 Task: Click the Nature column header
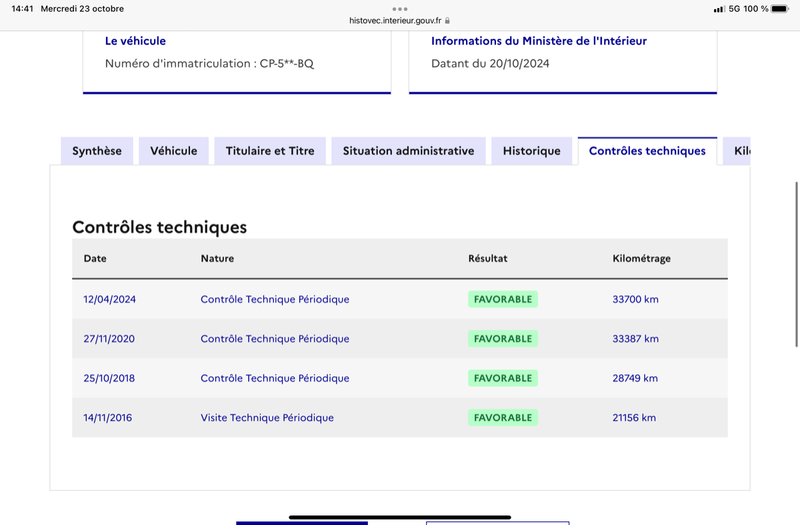(217, 259)
